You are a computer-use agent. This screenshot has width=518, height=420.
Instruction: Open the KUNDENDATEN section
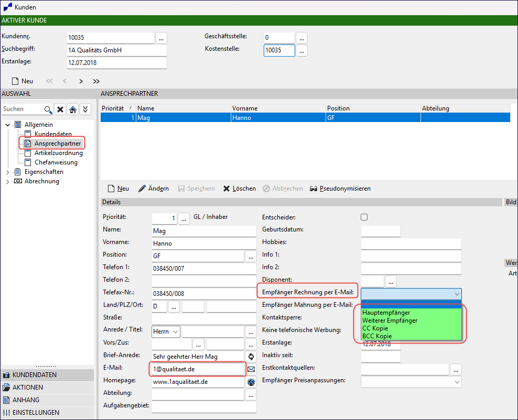[47, 375]
